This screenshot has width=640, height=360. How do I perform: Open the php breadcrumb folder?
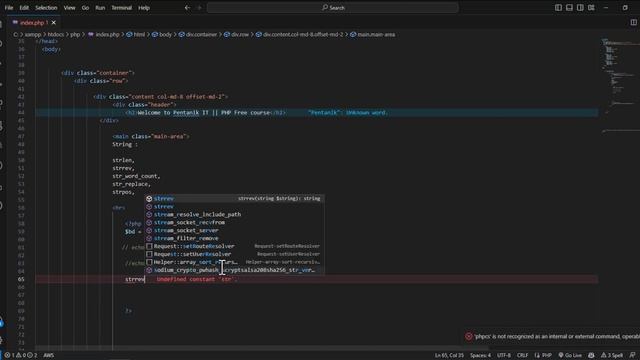click(75, 35)
